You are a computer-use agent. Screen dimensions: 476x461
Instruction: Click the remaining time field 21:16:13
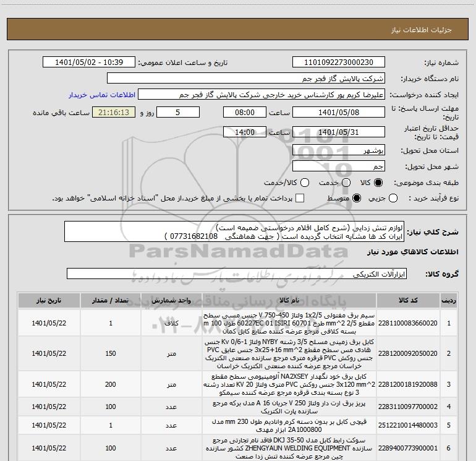[114, 112]
